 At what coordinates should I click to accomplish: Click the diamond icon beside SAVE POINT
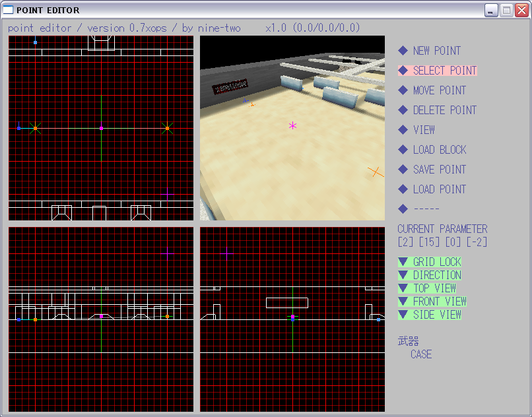403,170
